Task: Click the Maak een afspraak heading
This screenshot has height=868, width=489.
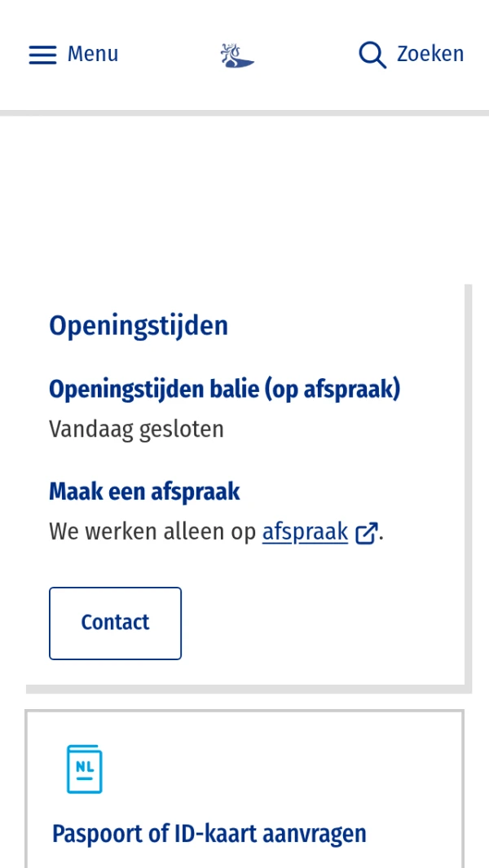Action: coord(144,491)
